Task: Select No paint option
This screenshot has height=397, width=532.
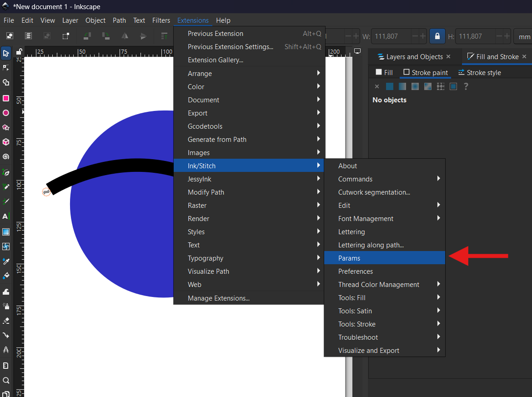Action: coord(376,86)
